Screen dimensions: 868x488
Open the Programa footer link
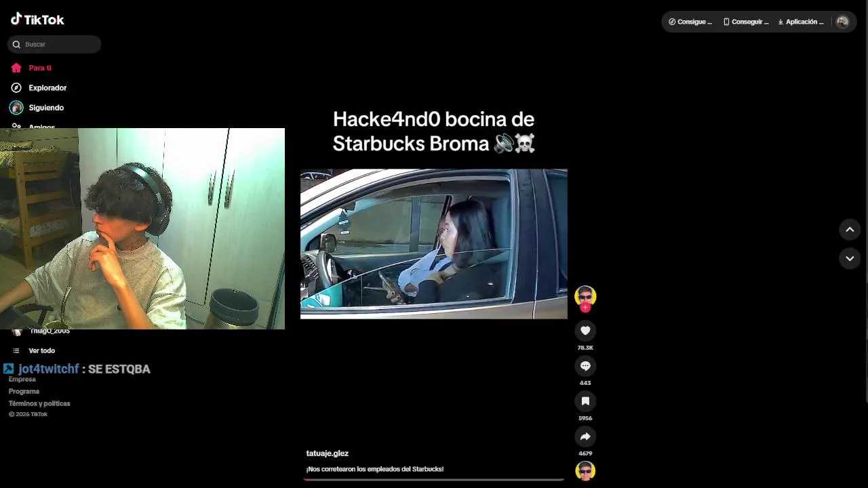tap(24, 391)
